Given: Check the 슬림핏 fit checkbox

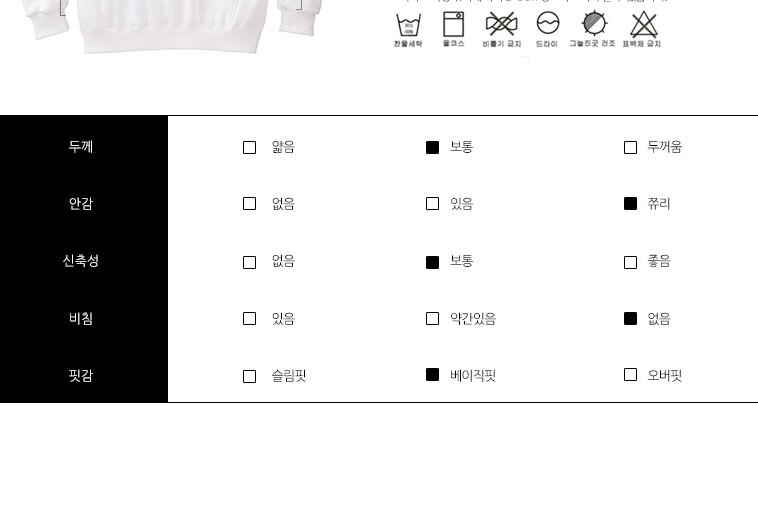Looking at the screenshot, I should (249, 377).
